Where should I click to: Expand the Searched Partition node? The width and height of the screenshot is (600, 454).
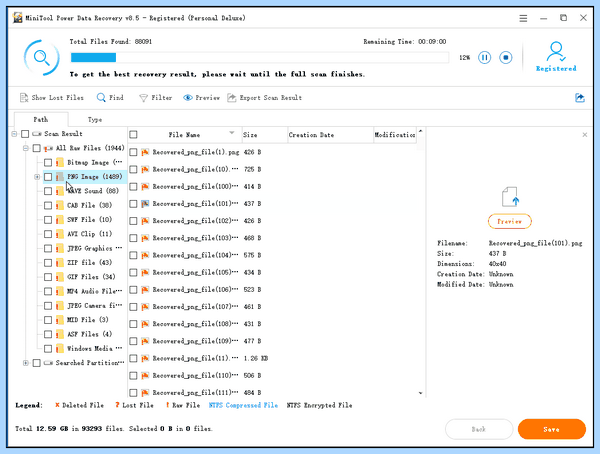(x=26, y=363)
